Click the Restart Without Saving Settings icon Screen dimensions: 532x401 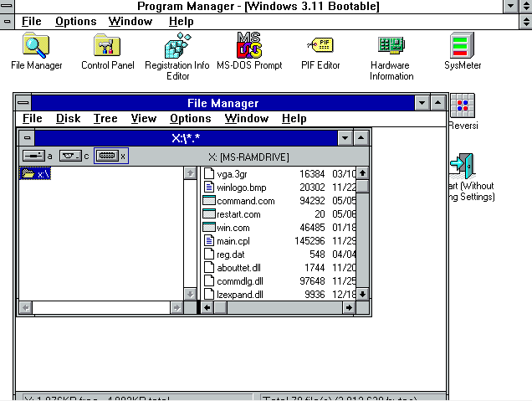pyautogui.click(x=462, y=166)
